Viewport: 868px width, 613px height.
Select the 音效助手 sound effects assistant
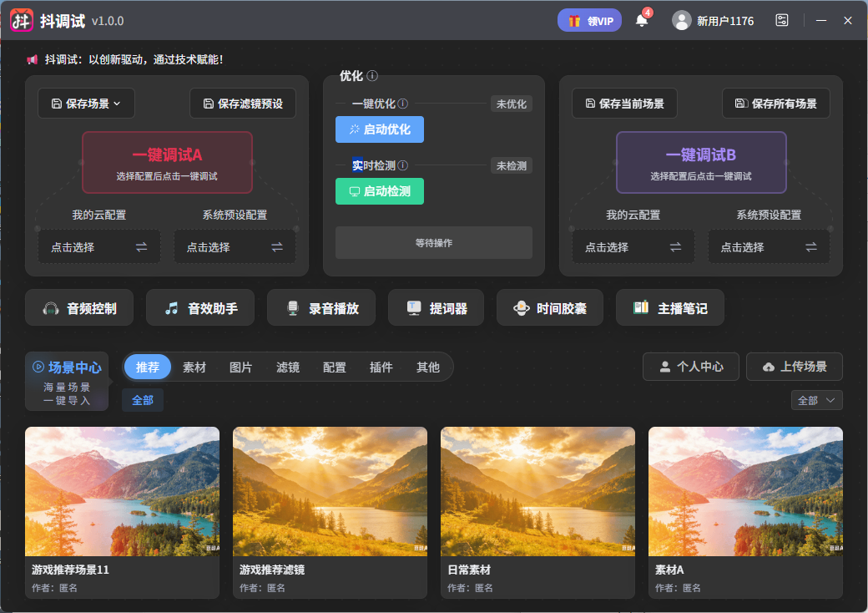coord(199,307)
